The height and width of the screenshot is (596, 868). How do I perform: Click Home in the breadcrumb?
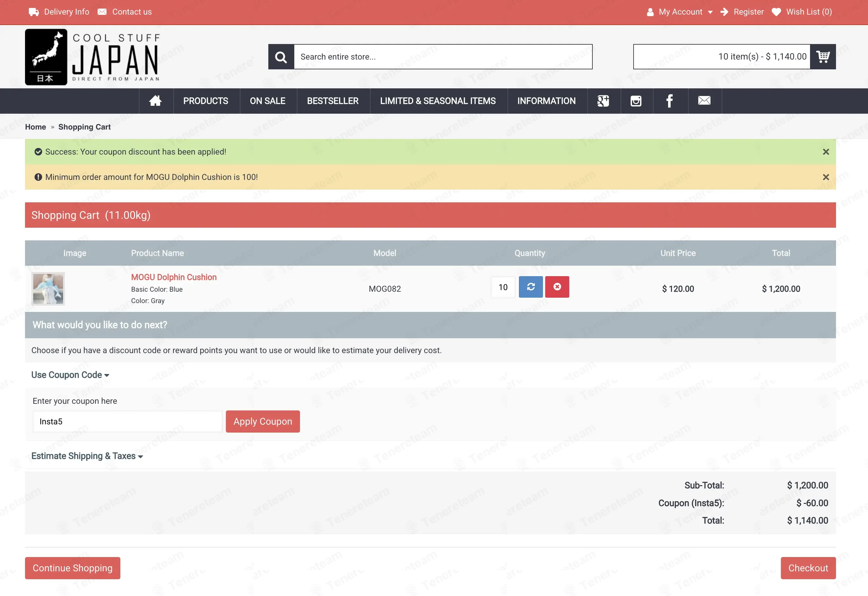pyautogui.click(x=35, y=127)
